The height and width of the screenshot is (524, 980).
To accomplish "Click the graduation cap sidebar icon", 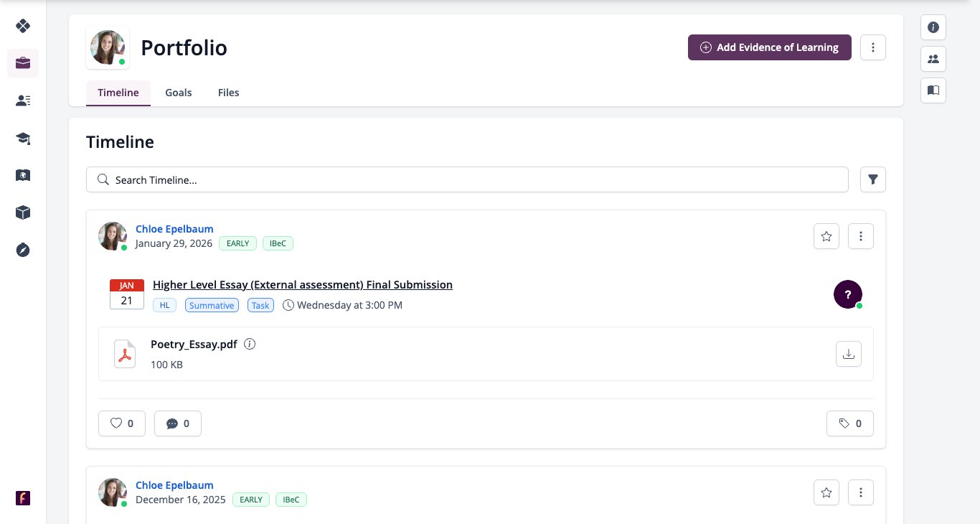I will (x=23, y=139).
